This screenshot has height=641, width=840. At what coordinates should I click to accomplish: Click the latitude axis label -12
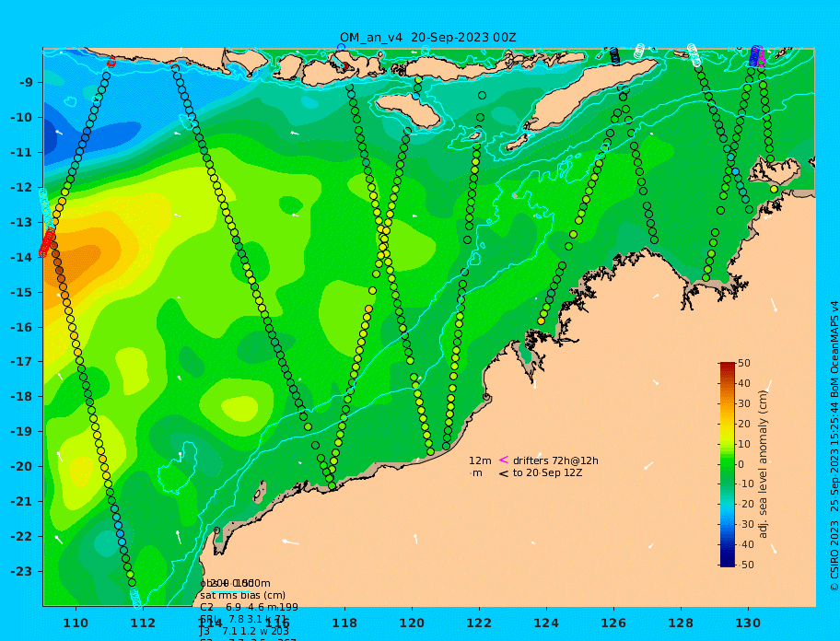point(22,188)
